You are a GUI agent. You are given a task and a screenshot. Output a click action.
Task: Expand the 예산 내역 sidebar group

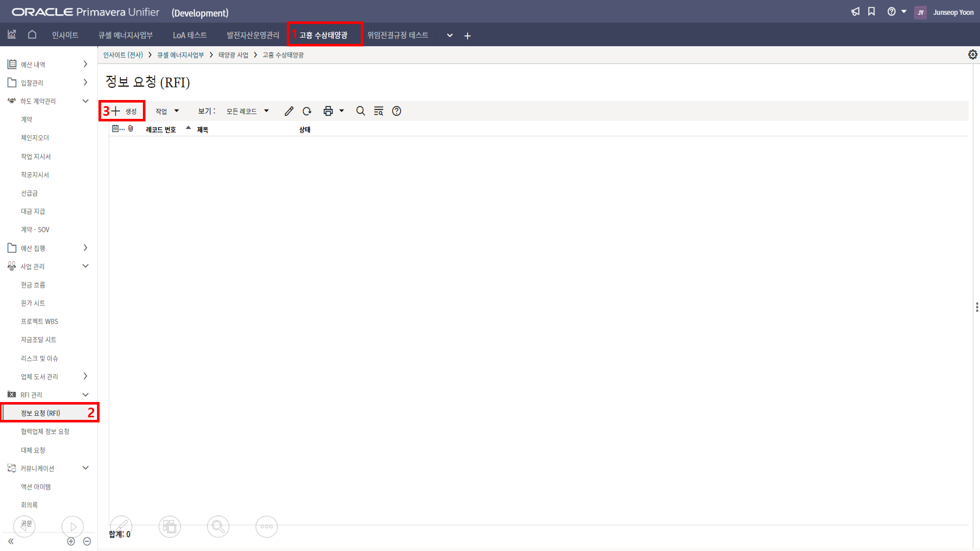point(85,64)
